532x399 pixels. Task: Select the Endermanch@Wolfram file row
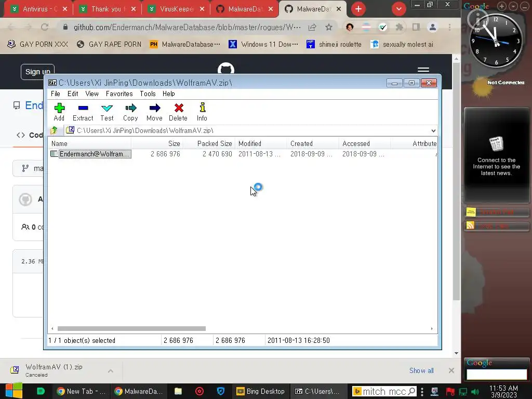242,154
